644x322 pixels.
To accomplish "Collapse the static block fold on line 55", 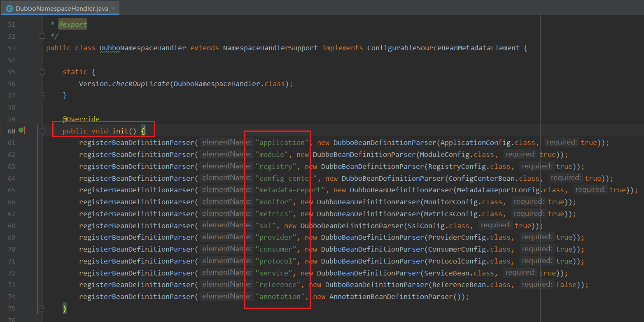I will (x=42, y=72).
